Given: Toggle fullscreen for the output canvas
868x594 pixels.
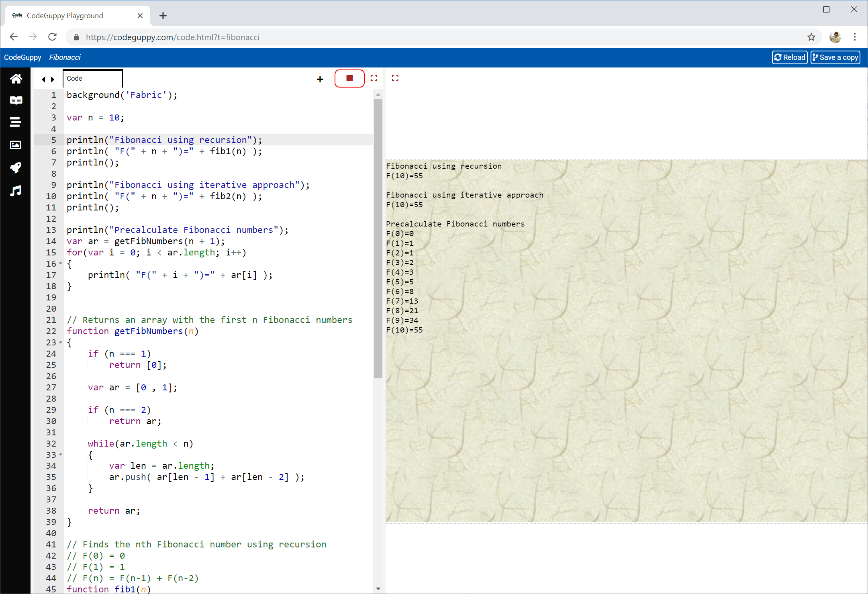Looking at the screenshot, I should (x=395, y=78).
